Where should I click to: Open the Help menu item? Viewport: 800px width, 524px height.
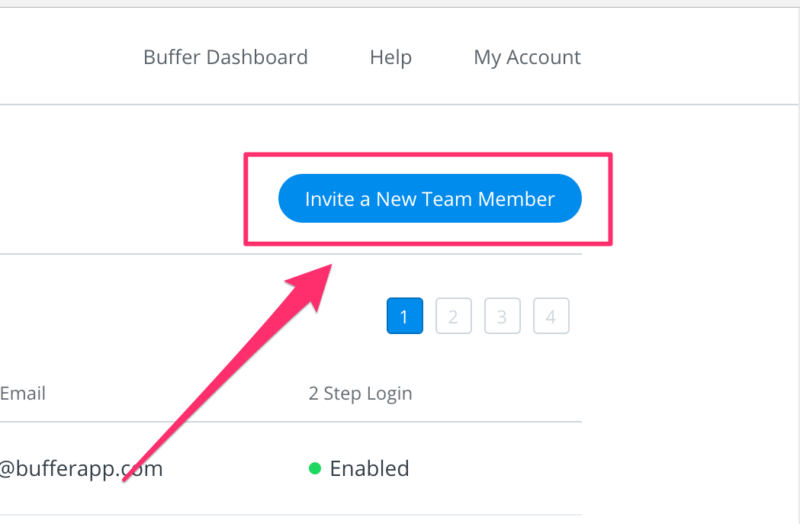pos(390,57)
